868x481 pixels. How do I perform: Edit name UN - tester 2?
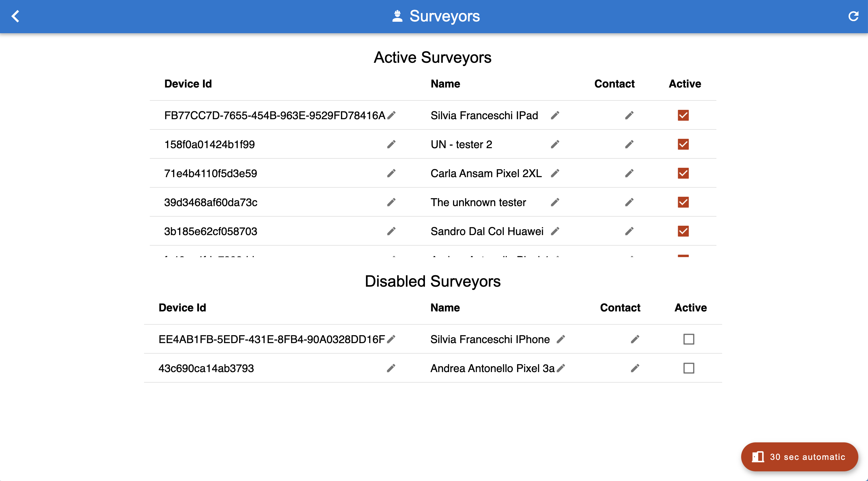pyautogui.click(x=555, y=145)
